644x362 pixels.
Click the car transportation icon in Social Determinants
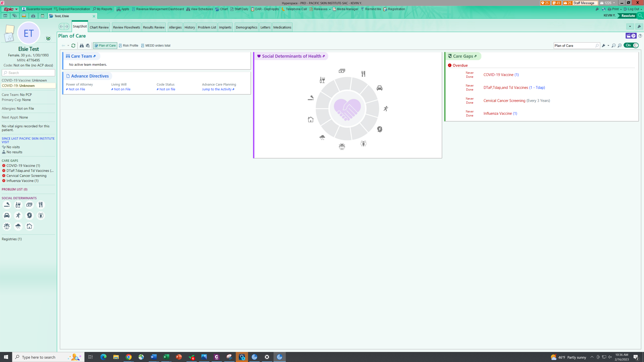[x=7, y=215]
